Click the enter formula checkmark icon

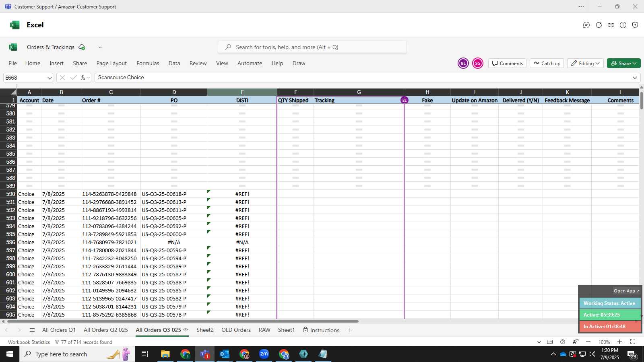(x=73, y=78)
